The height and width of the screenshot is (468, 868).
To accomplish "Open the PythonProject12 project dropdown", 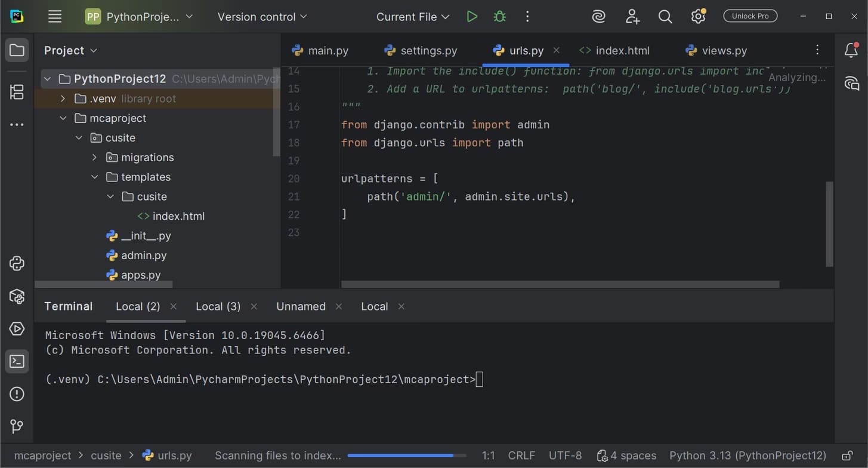I will (140, 16).
